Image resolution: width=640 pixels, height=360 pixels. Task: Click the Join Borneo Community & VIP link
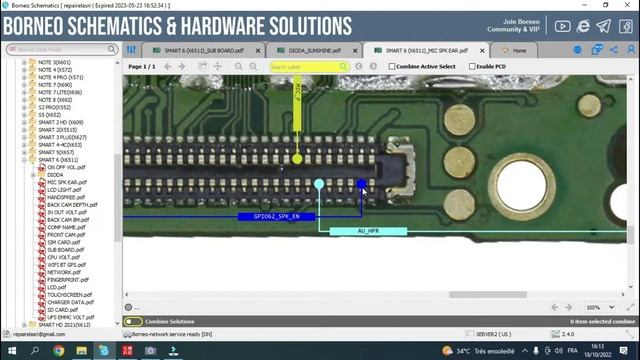(513, 25)
